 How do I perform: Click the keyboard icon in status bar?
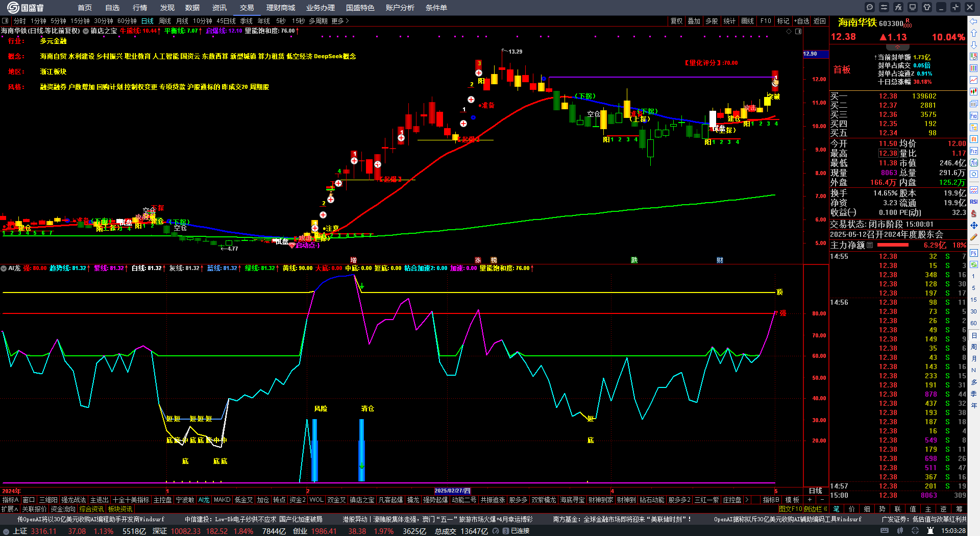coord(885,531)
